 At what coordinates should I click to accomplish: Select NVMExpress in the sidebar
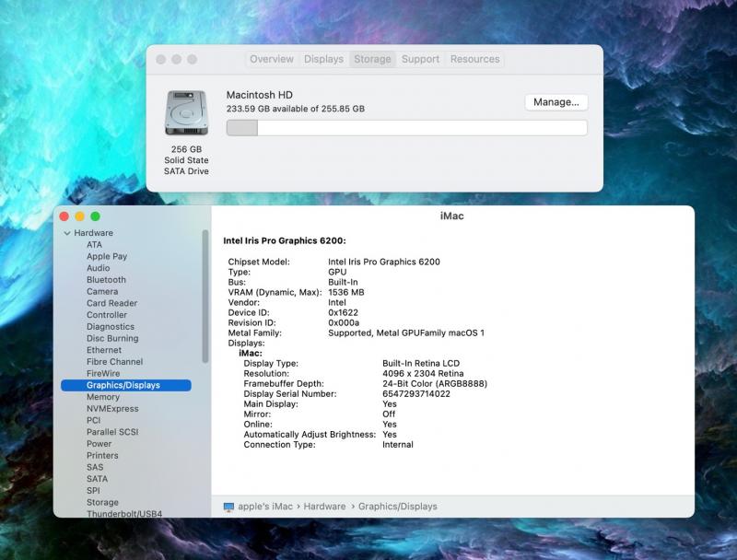(112, 409)
